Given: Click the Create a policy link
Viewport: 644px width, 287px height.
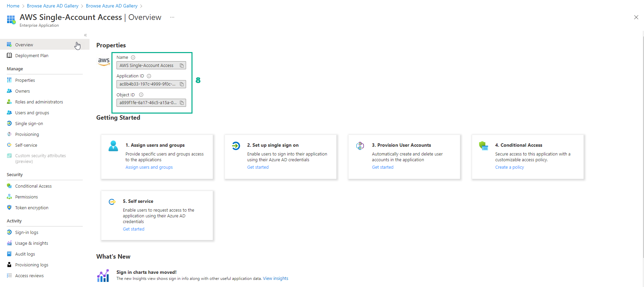Looking at the screenshot, I should (x=510, y=167).
